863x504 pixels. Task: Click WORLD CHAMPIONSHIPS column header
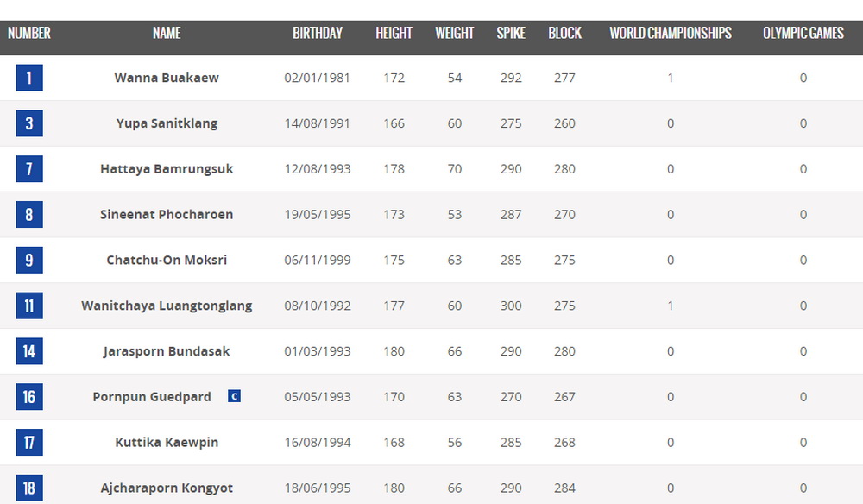click(x=671, y=33)
